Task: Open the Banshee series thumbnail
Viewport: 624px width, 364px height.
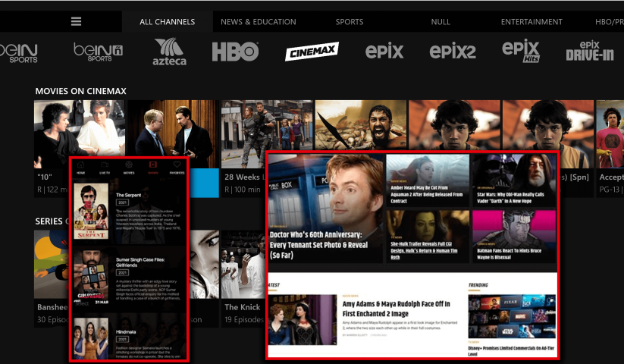Action: [52, 264]
